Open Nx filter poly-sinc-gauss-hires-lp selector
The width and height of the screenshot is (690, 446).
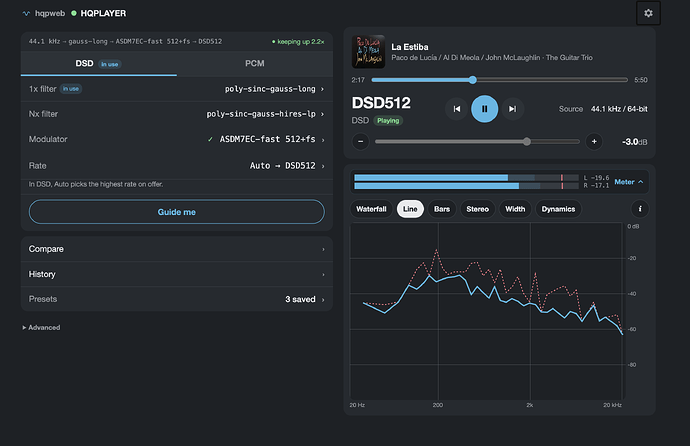click(x=176, y=114)
